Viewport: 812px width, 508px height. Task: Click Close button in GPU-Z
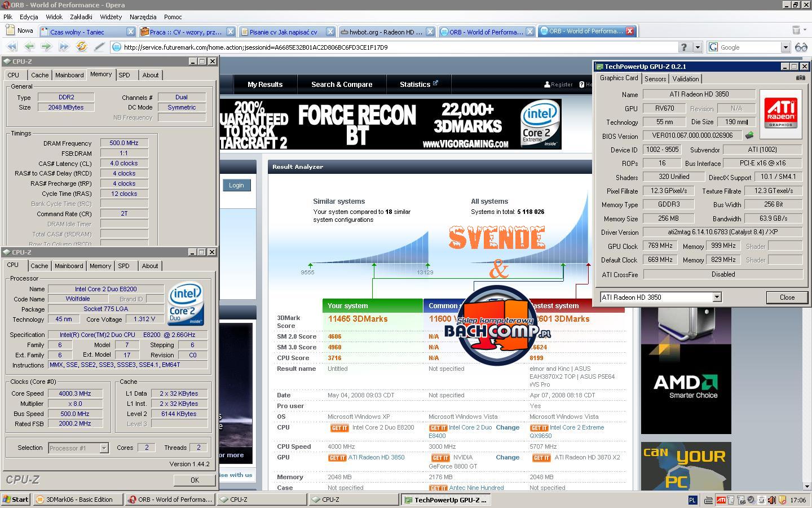[x=787, y=297]
